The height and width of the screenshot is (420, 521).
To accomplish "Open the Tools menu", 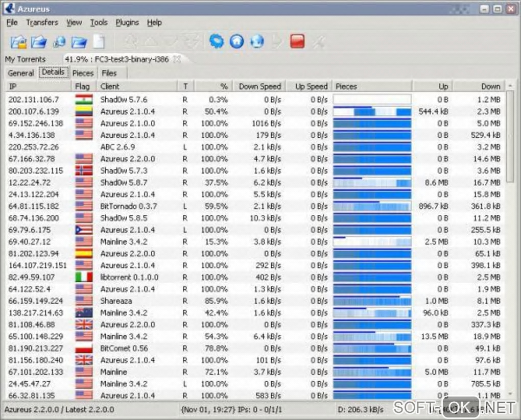I will coord(99,22).
